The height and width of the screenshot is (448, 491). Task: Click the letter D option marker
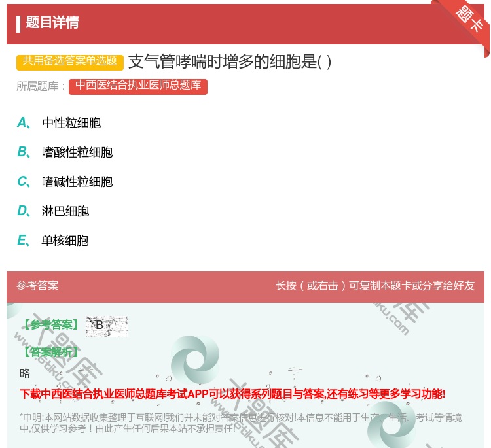click(23, 211)
